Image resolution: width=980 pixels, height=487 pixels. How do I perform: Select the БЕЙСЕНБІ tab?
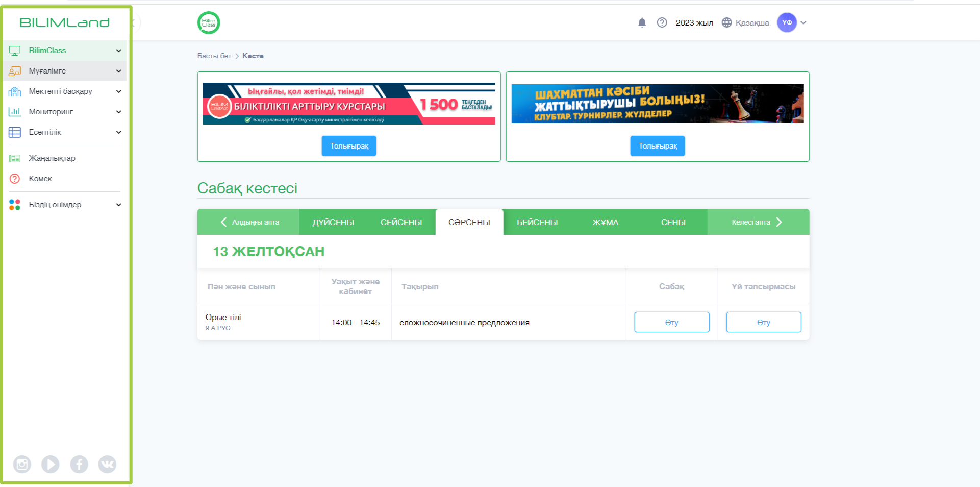click(537, 222)
